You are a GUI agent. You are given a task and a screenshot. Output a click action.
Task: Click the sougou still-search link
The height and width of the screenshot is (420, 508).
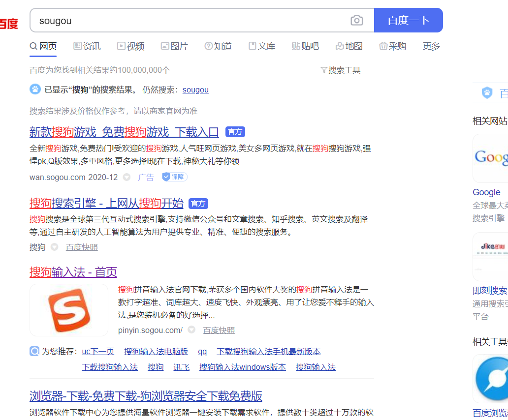(x=195, y=90)
